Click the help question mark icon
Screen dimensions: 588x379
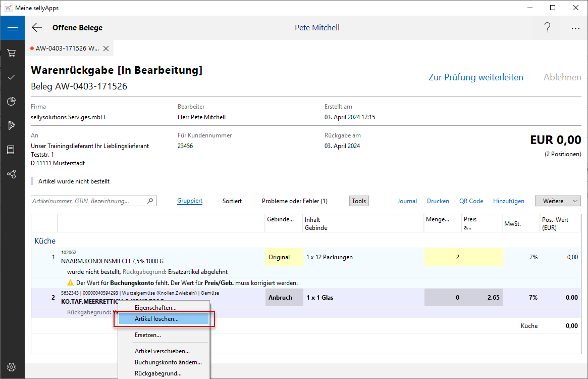click(547, 28)
